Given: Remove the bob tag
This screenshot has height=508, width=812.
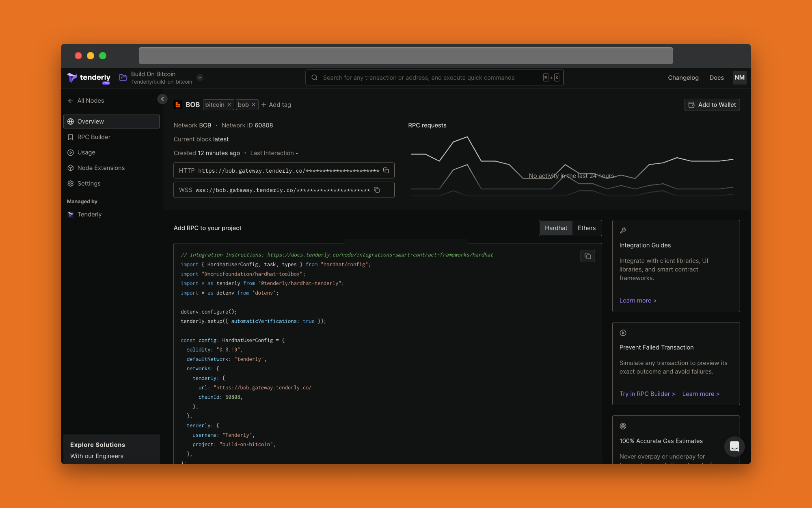Looking at the screenshot, I should pyautogui.click(x=254, y=105).
